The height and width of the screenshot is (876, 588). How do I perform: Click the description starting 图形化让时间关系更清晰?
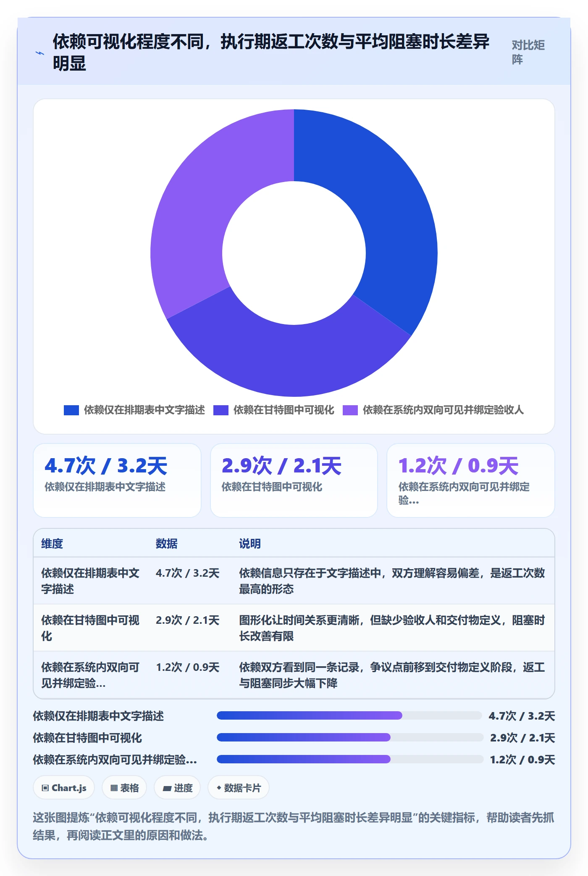[392, 628]
